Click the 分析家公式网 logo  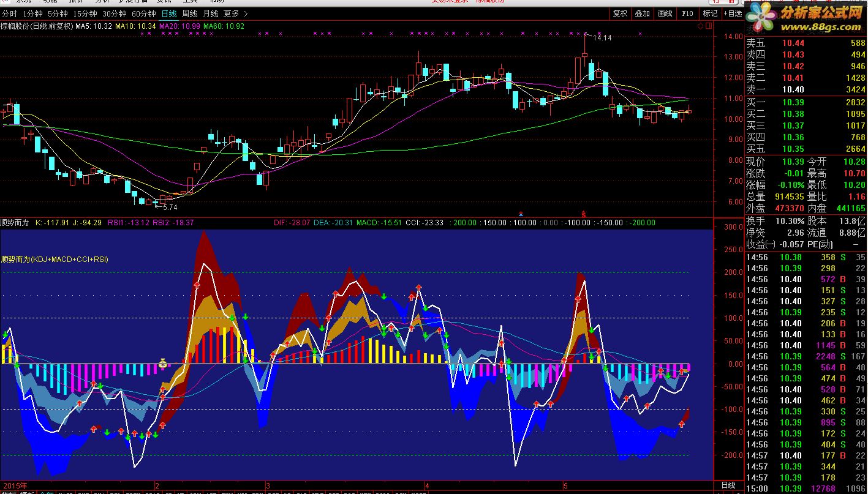[821, 12]
